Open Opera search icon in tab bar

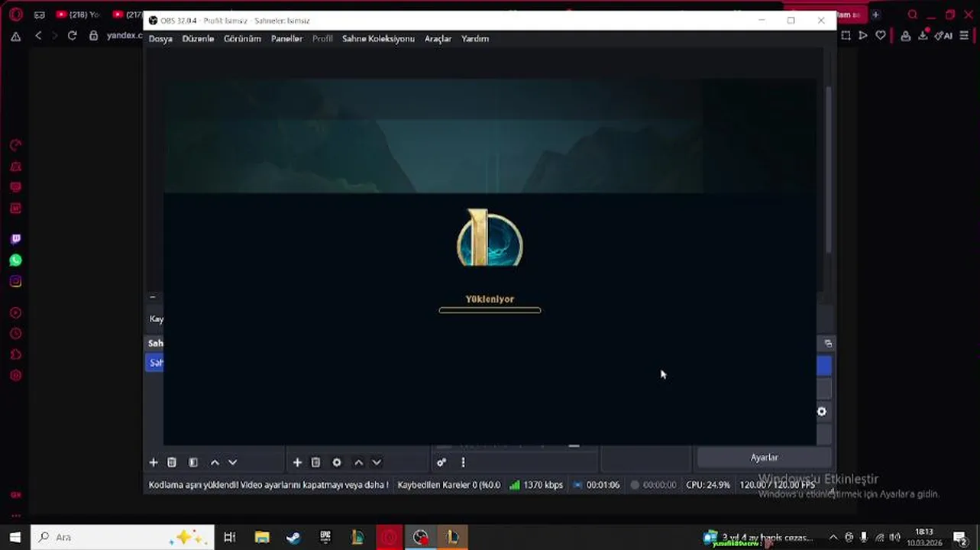tap(913, 15)
